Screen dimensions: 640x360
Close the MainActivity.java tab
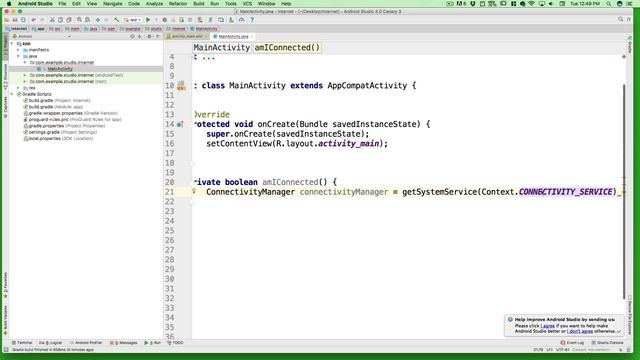[x=252, y=37]
